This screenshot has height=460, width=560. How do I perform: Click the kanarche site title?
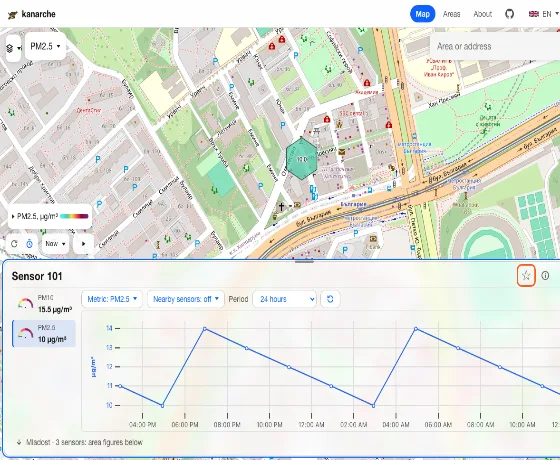(39, 14)
